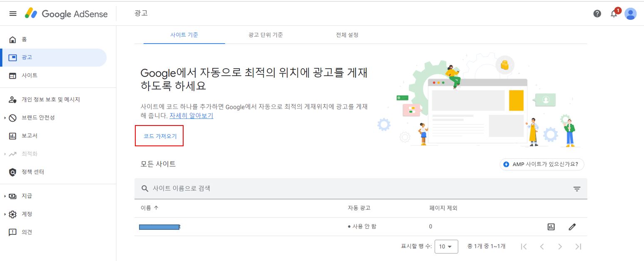
Task: Open 개인 정보 보호 및 메시지
Action: (53, 100)
